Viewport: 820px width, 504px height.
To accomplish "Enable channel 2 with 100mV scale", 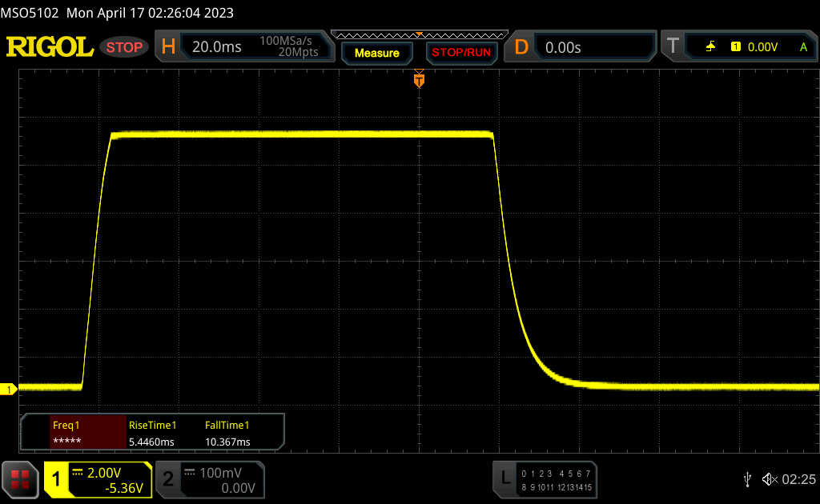I will (209, 479).
